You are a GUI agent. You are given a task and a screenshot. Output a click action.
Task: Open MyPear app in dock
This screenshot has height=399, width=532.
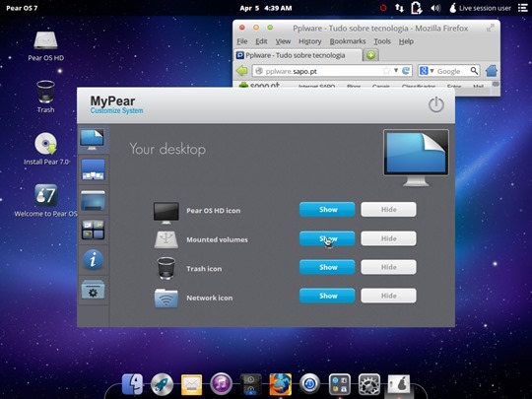[399, 384]
